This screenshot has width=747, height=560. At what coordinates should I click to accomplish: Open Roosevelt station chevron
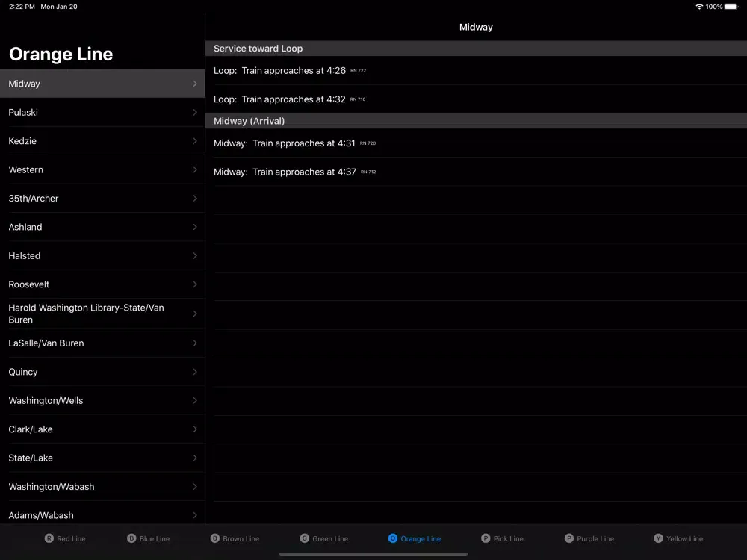coord(195,284)
